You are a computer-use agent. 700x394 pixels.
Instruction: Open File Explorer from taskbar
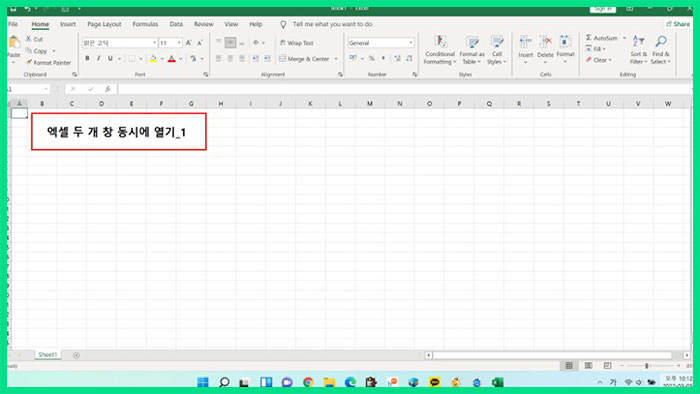329,382
